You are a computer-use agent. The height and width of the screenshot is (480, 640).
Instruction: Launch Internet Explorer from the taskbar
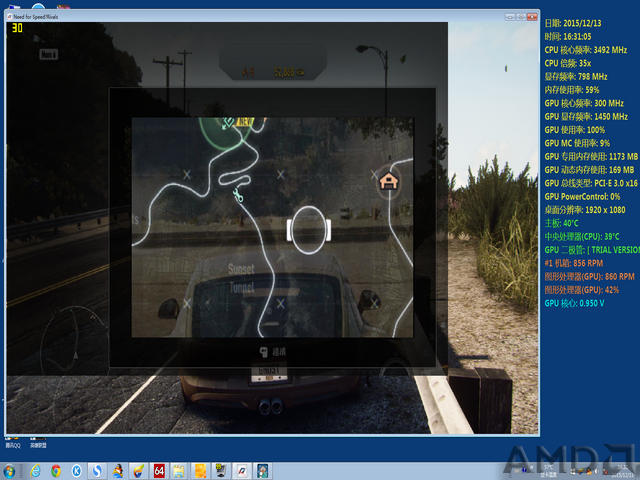coord(36,471)
